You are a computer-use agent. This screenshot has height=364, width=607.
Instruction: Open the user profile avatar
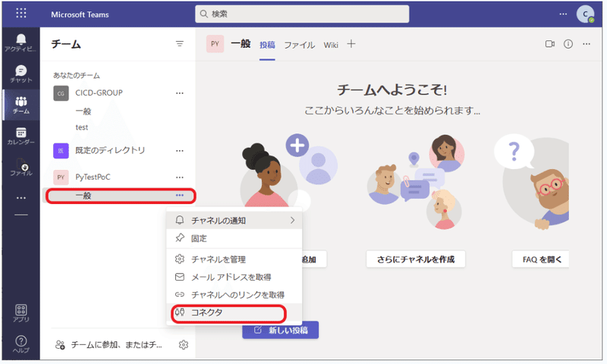pos(585,14)
